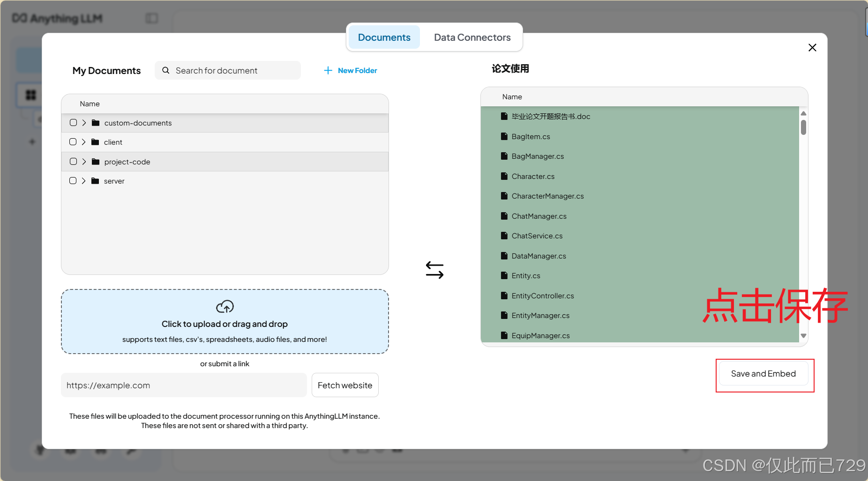Click the https://example.com link field

(184, 385)
